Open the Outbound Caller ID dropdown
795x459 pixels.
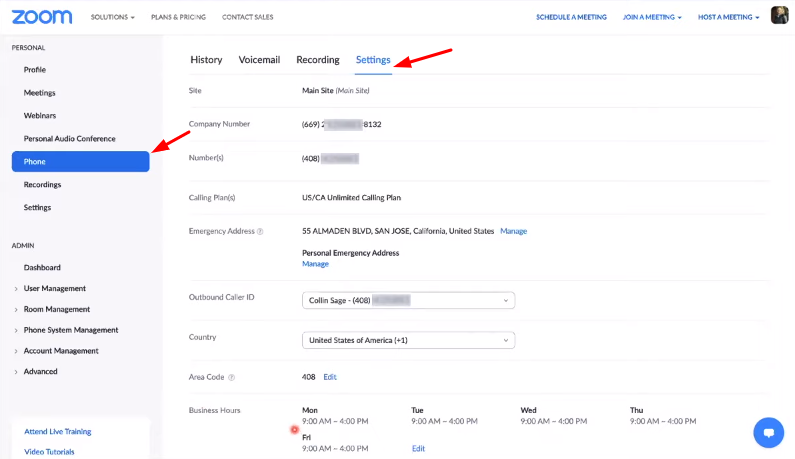point(408,300)
